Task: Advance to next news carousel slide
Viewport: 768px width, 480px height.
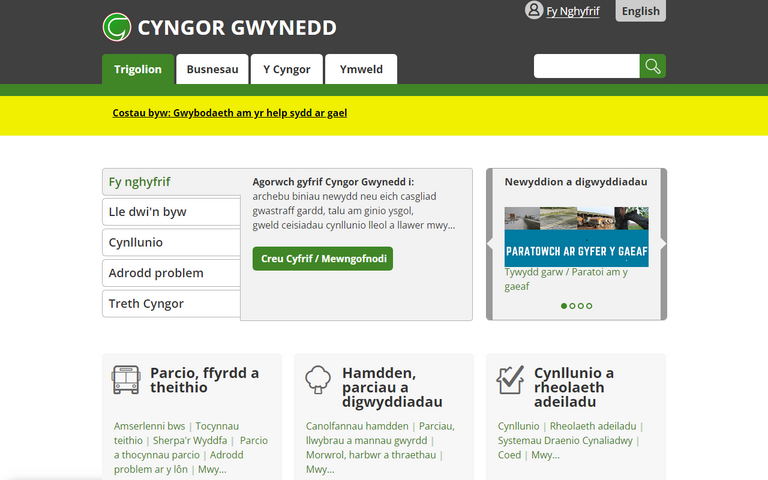Action: click(661, 244)
